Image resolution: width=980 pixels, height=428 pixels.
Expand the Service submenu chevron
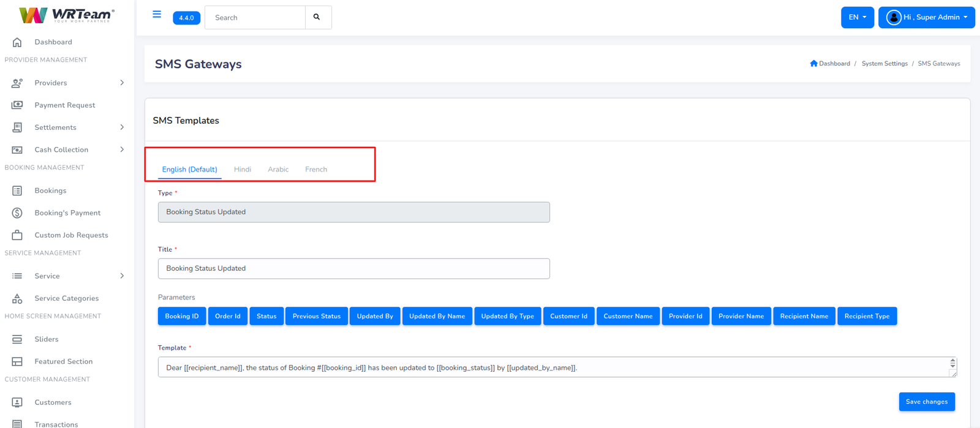(x=122, y=276)
